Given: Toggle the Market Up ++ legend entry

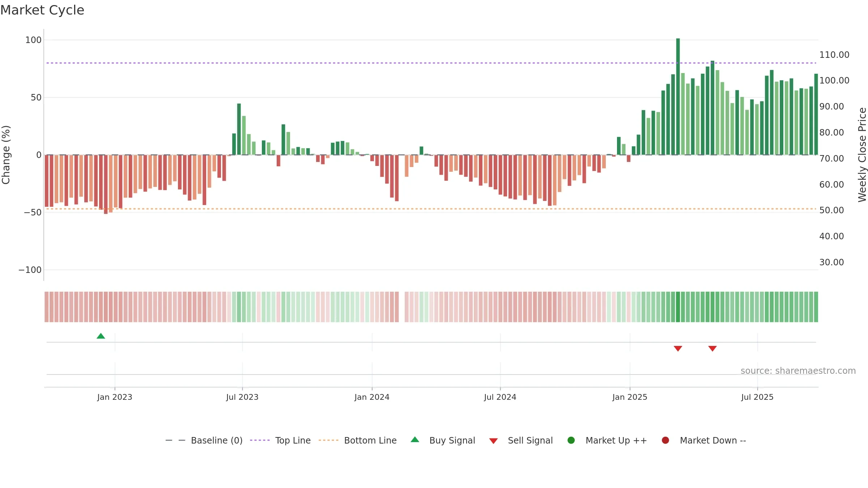Looking at the screenshot, I should 607,440.
